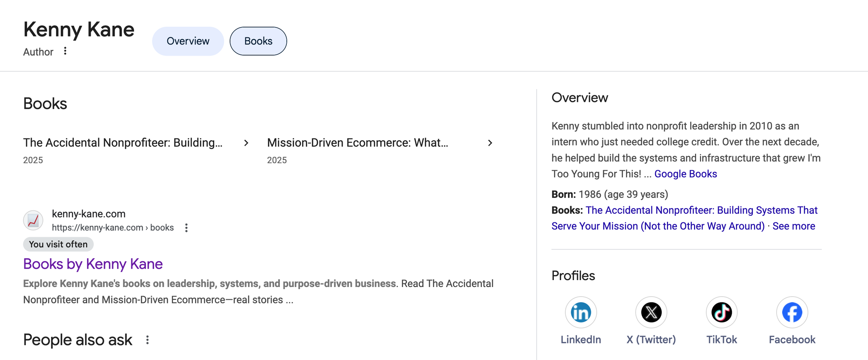Open the Facebook profile icon
Screen dimensions: 868x360
coord(792,312)
